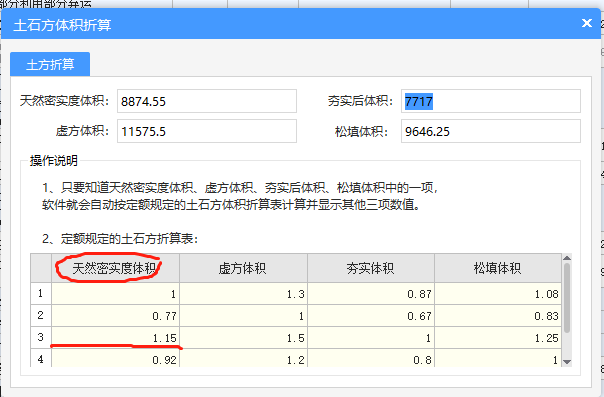Image resolution: width=604 pixels, height=397 pixels.
Task: Click the vertical scrollbar thumb in table
Action: [x=567, y=298]
